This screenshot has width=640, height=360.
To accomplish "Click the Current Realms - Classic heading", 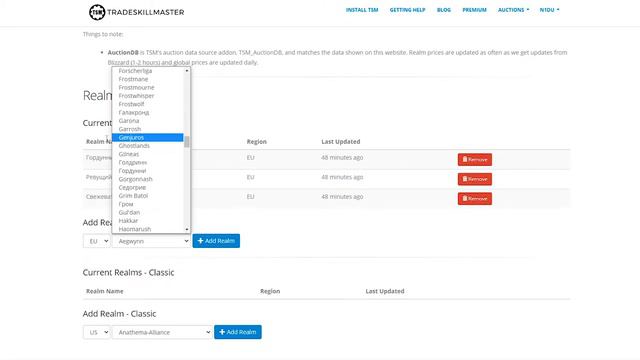I will pyautogui.click(x=129, y=273).
